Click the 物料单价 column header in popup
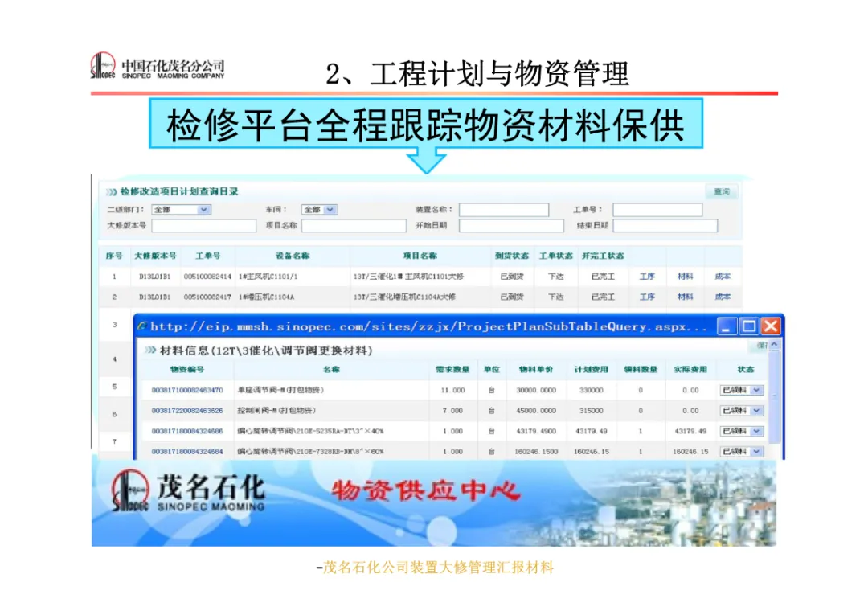Screen dimensions: 868x615 coord(536,370)
